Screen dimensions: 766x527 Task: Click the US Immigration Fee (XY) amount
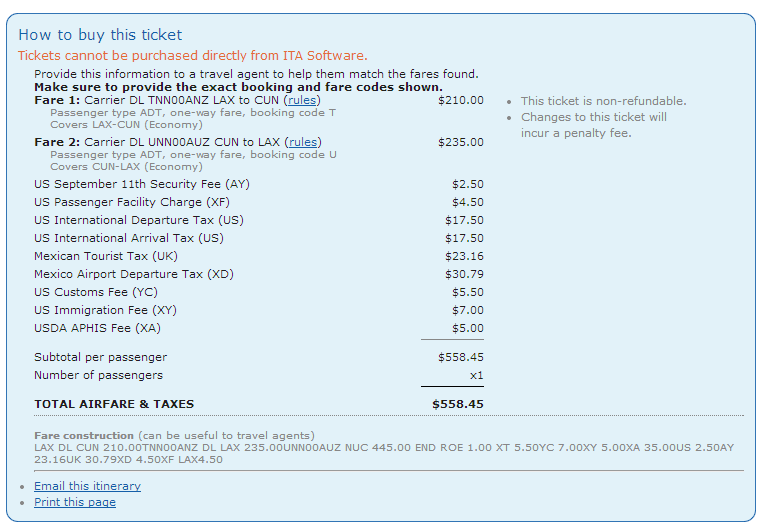468,310
